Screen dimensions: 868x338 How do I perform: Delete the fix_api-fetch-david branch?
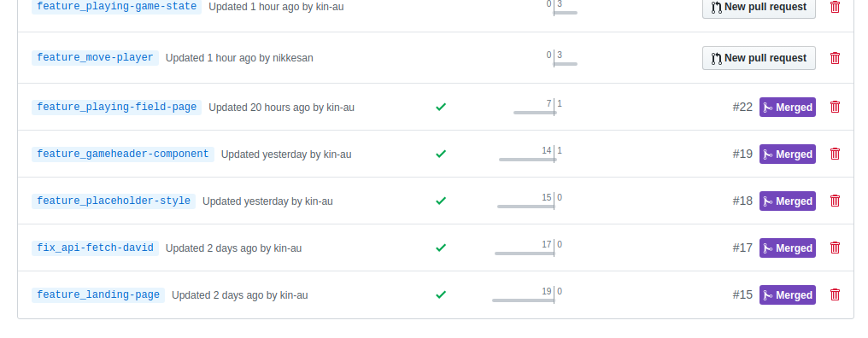835,248
